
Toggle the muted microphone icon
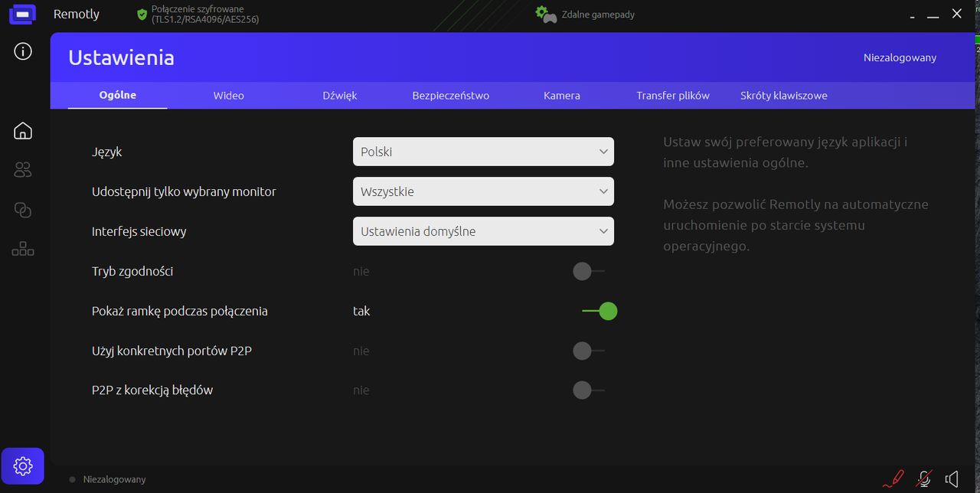point(925,479)
